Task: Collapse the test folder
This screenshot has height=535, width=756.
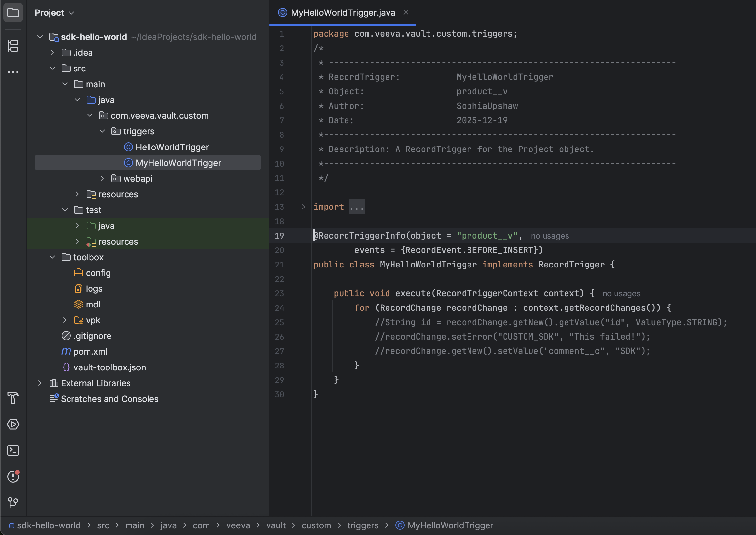Action: click(65, 210)
